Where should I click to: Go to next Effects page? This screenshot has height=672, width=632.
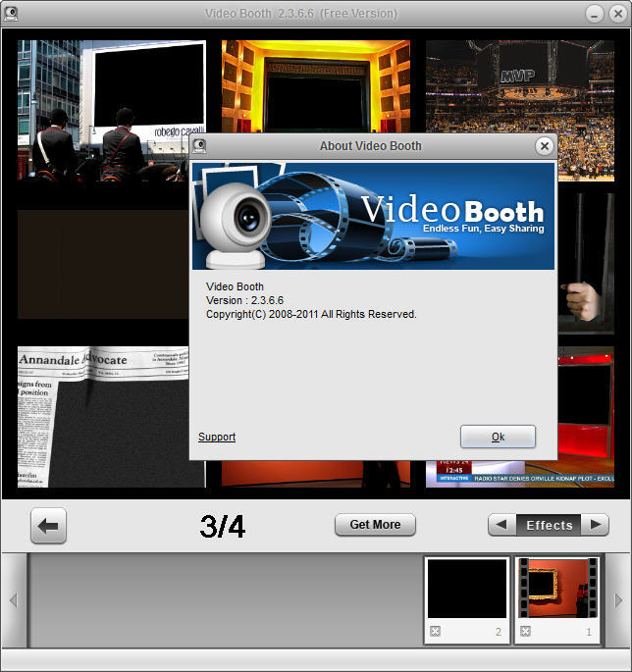595,525
